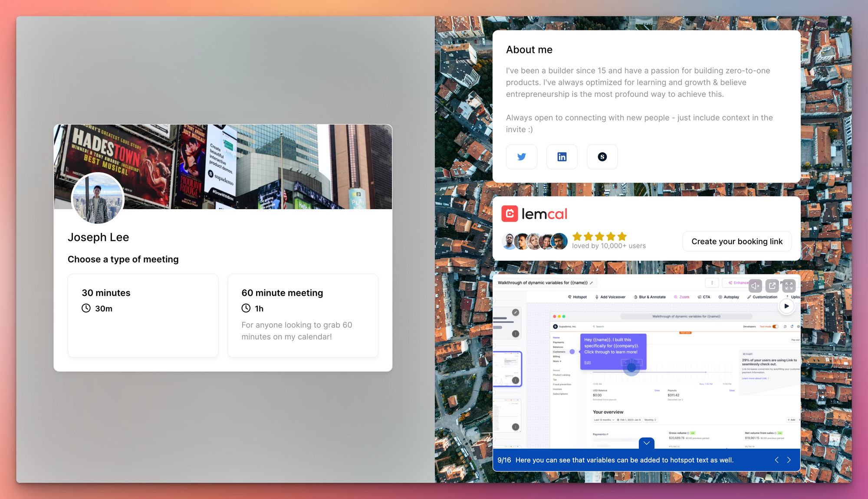Select the Zoom tool in demo toolbar
This screenshot has height=499, width=868.
(681, 297)
